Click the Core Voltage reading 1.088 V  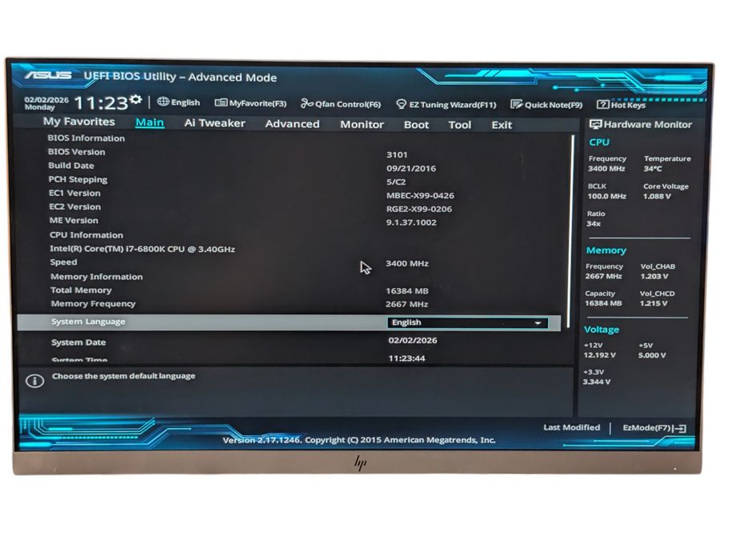pos(657,197)
